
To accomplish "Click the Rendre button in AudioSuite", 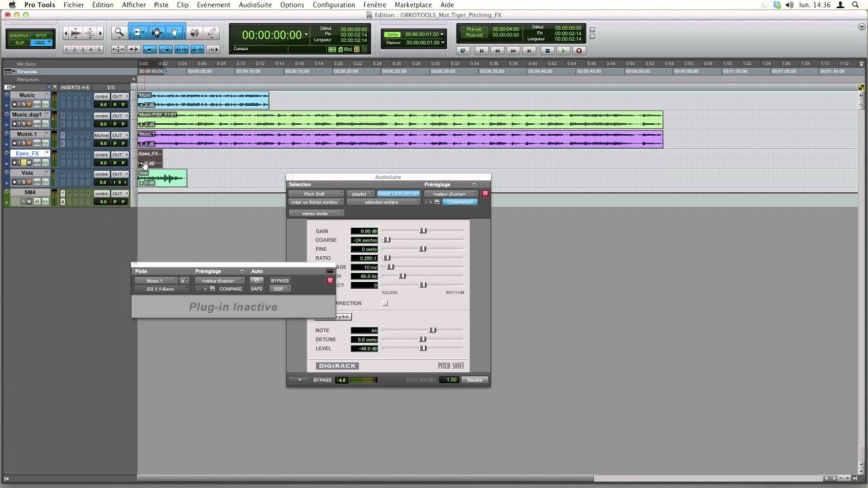I will (475, 380).
